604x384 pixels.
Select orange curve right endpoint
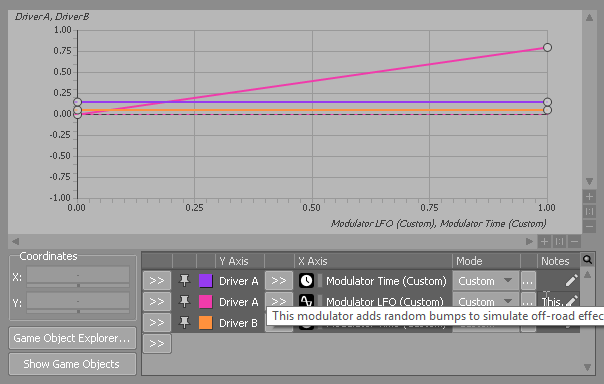tap(547, 110)
